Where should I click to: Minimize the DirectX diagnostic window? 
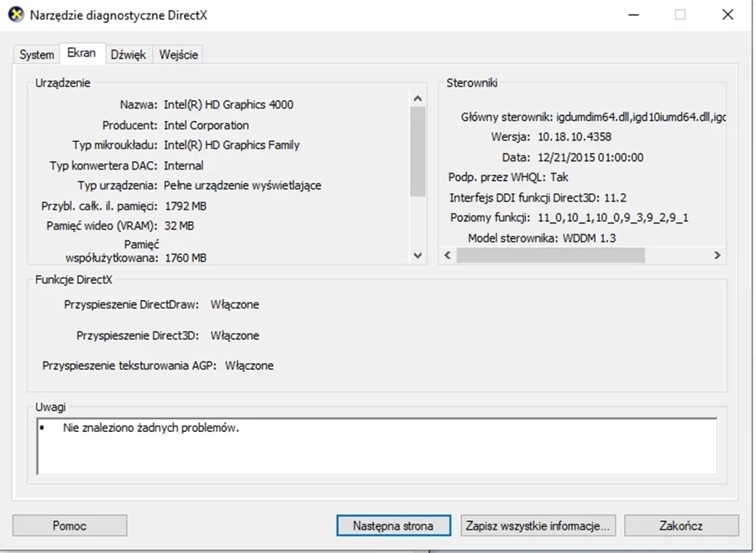click(x=634, y=15)
